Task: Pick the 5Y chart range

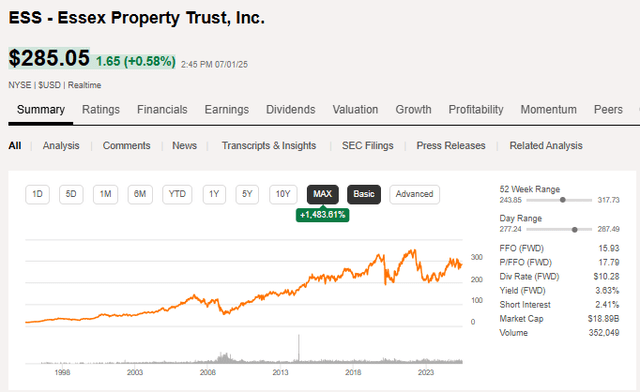Action: [247, 194]
